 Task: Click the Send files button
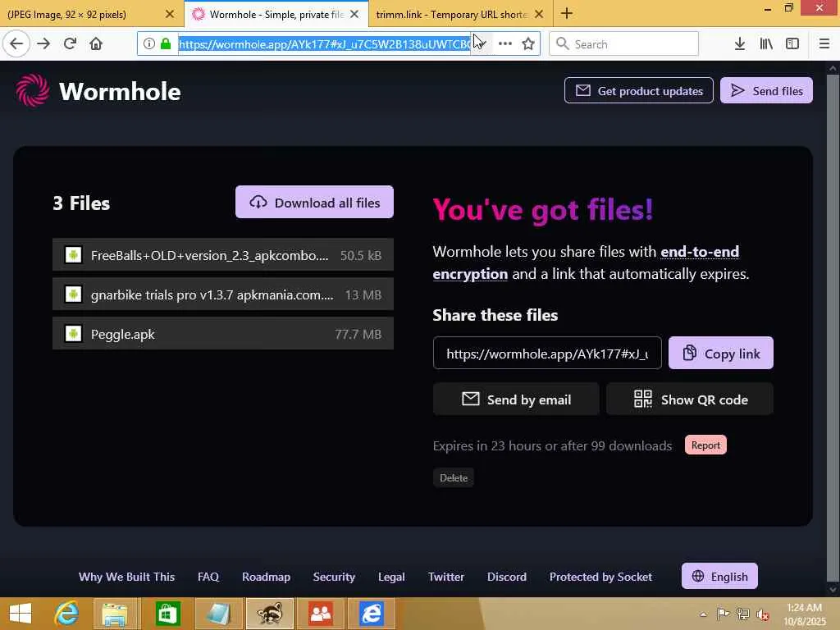point(766,90)
